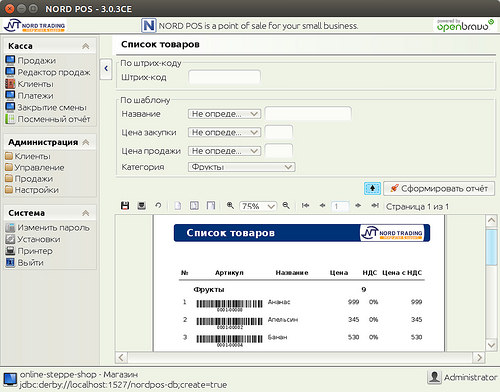Image resolution: width=500 pixels, height=392 pixels.
Task: Jump to the last report page
Action: coord(375,206)
